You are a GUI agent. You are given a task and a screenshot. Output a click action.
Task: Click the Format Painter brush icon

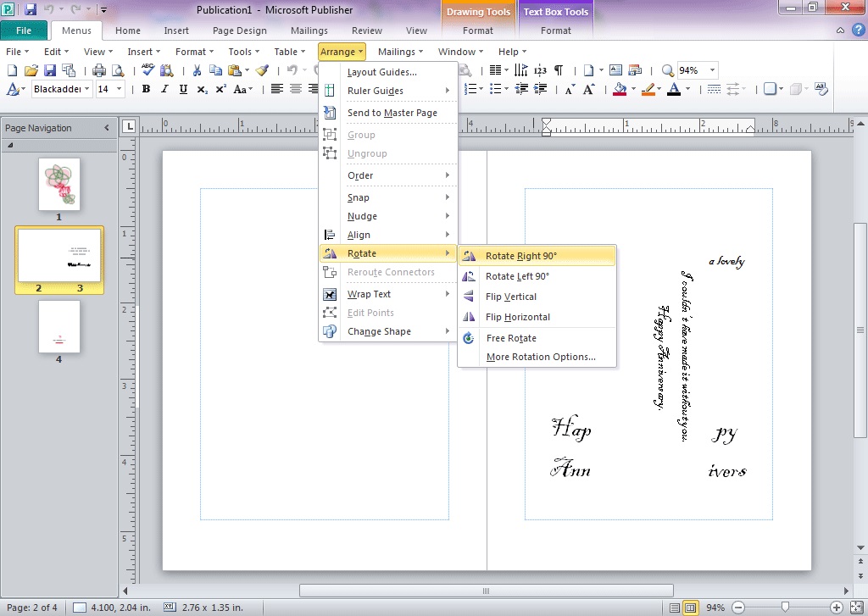coord(263,71)
